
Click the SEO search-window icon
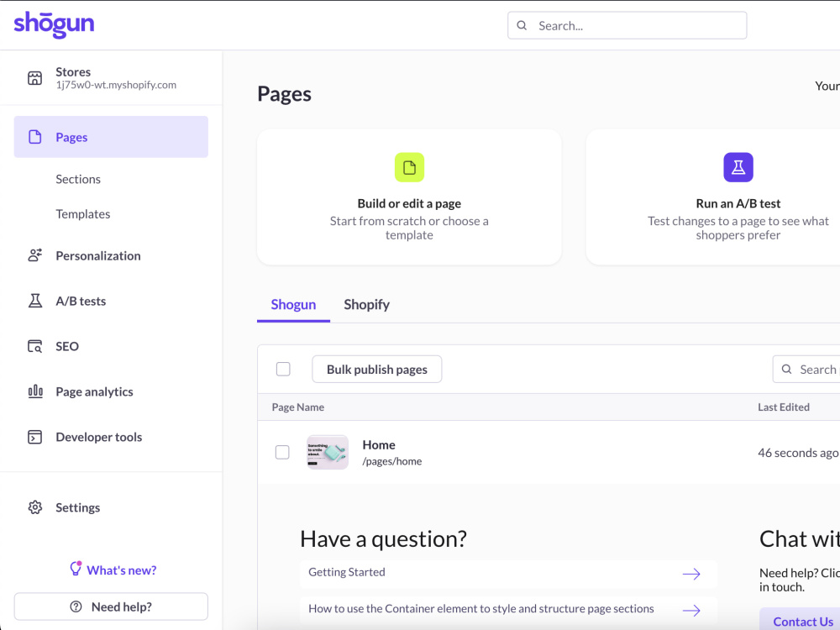[x=34, y=347]
